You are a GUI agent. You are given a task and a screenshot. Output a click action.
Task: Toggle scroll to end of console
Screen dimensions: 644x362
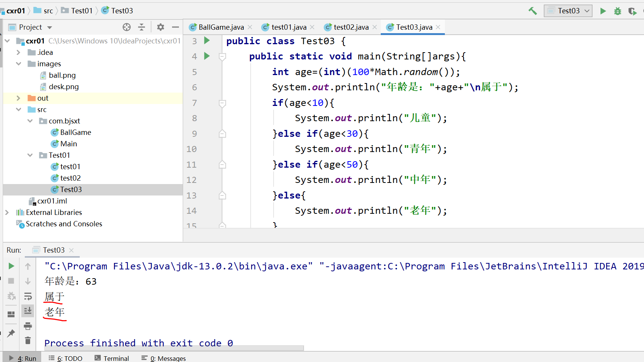pyautogui.click(x=28, y=311)
